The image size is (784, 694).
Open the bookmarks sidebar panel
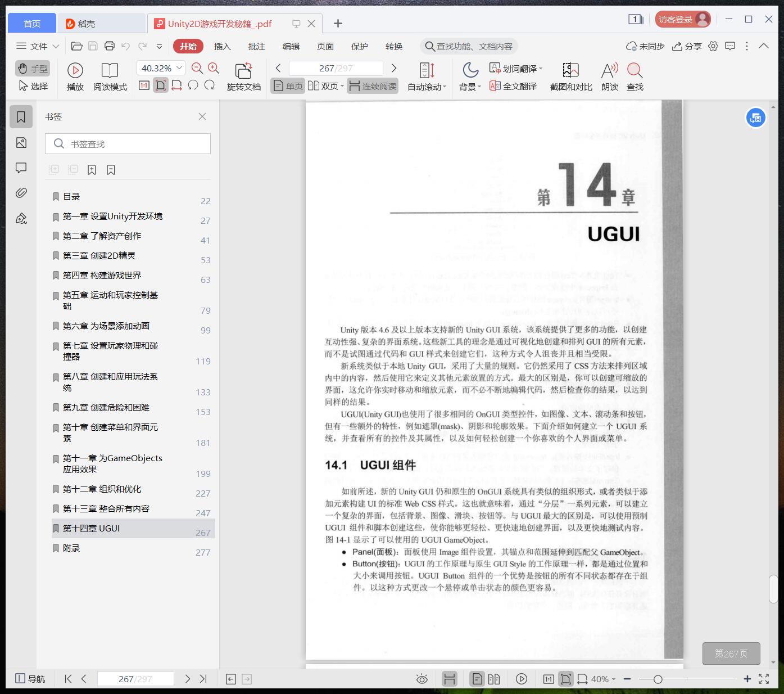tap(21, 117)
